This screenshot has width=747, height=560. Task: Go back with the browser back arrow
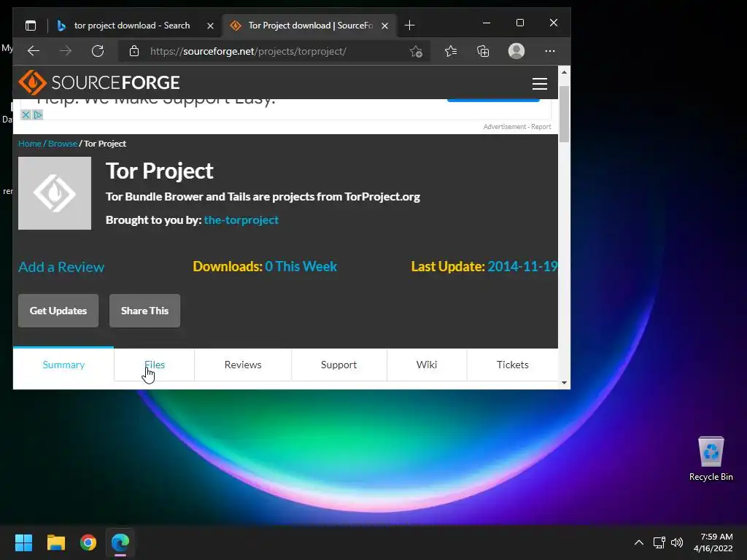(34, 51)
